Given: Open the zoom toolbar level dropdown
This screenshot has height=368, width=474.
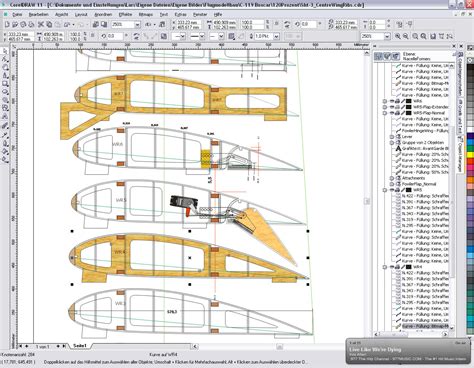Looking at the screenshot, I should (387, 36).
